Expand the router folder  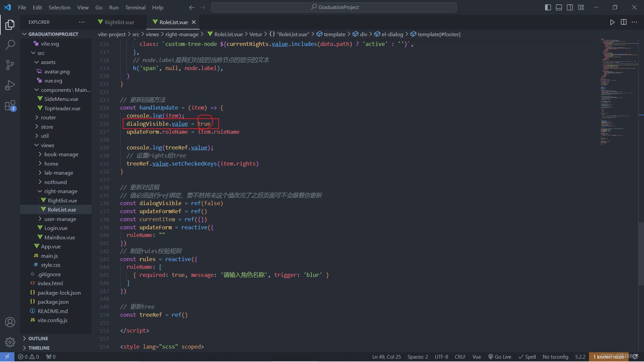tap(48, 118)
